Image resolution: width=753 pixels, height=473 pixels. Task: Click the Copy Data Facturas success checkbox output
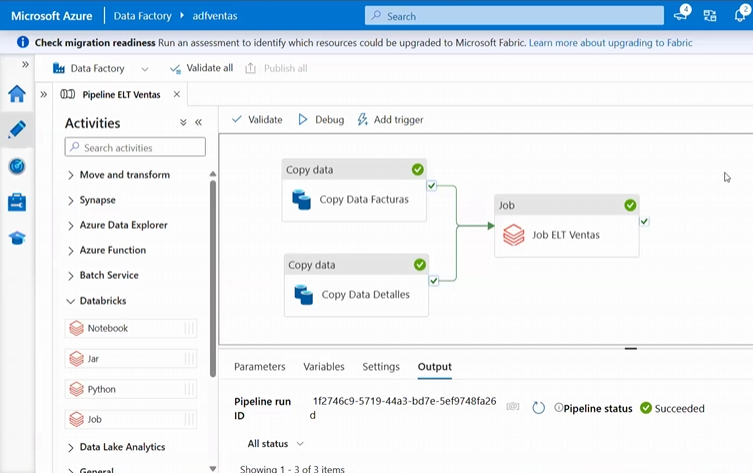click(x=432, y=186)
